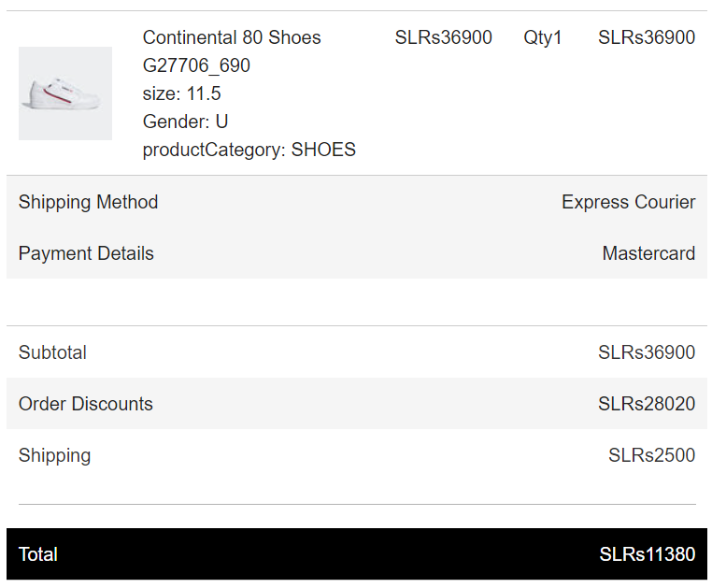This screenshot has height=588, width=712.
Task: Click the Subtotal label
Action: pos(52,352)
